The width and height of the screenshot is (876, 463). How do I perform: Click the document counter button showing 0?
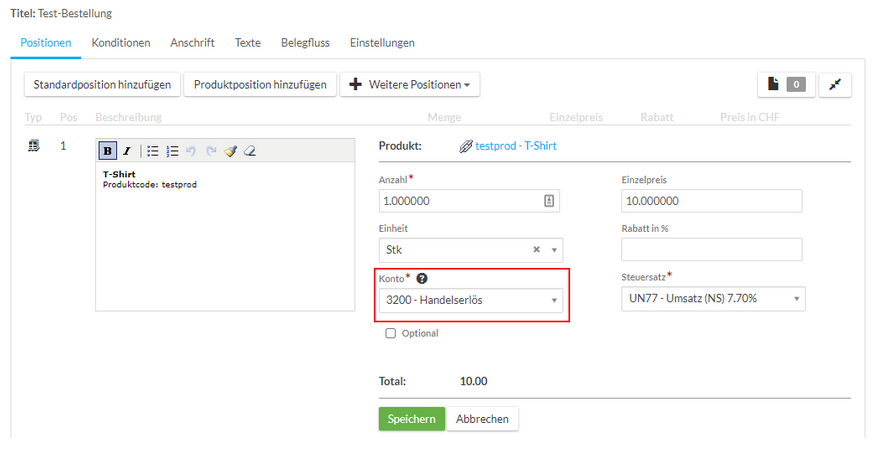coord(786,84)
